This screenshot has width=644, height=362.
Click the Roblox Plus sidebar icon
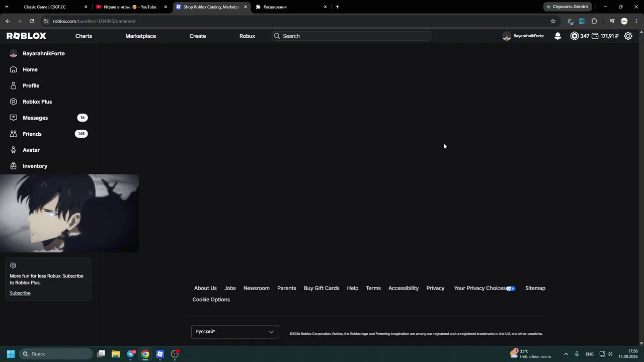point(14,102)
